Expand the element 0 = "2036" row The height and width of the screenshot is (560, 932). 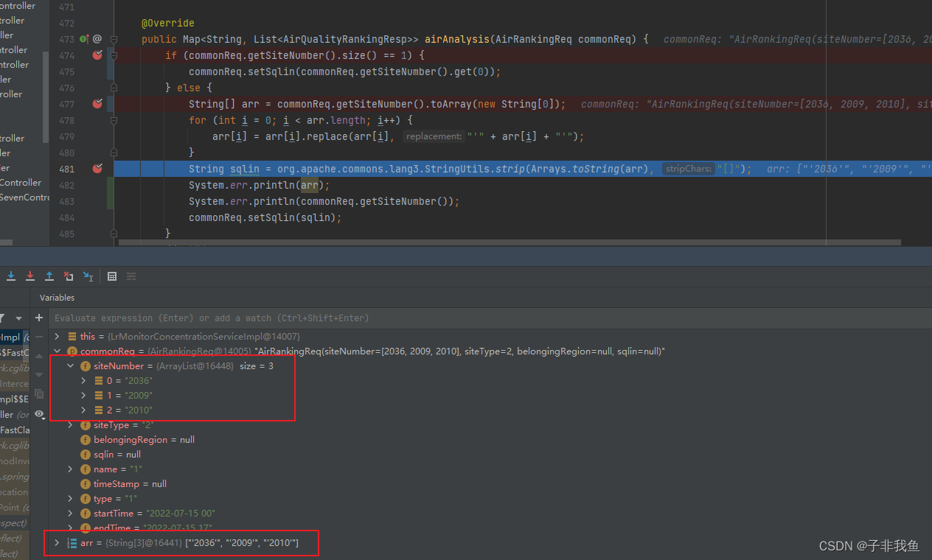[x=84, y=381]
